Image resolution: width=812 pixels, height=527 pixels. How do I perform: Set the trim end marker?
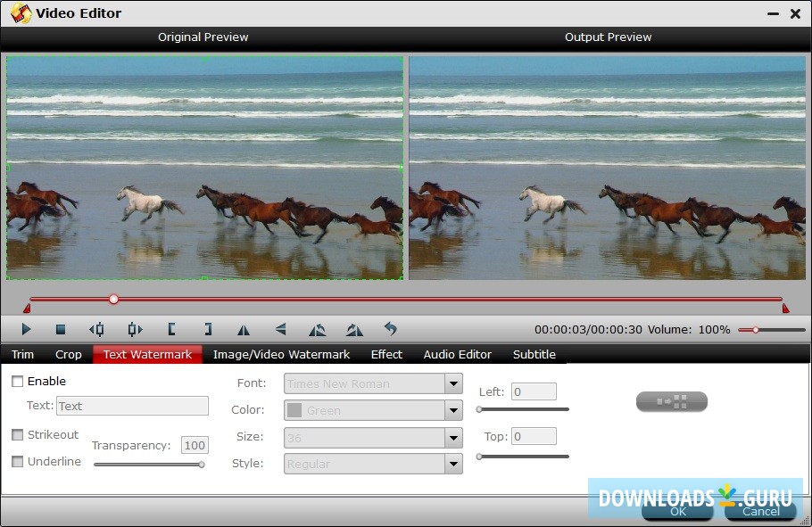206,329
